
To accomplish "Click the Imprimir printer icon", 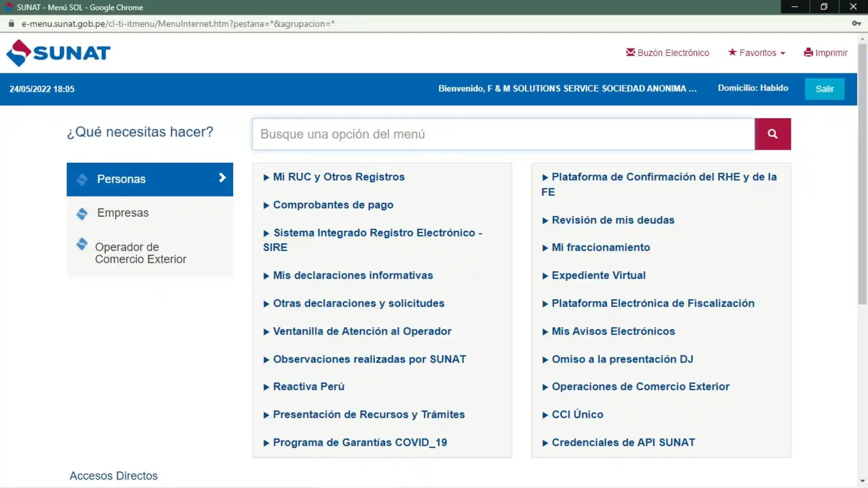I will point(808,52).
